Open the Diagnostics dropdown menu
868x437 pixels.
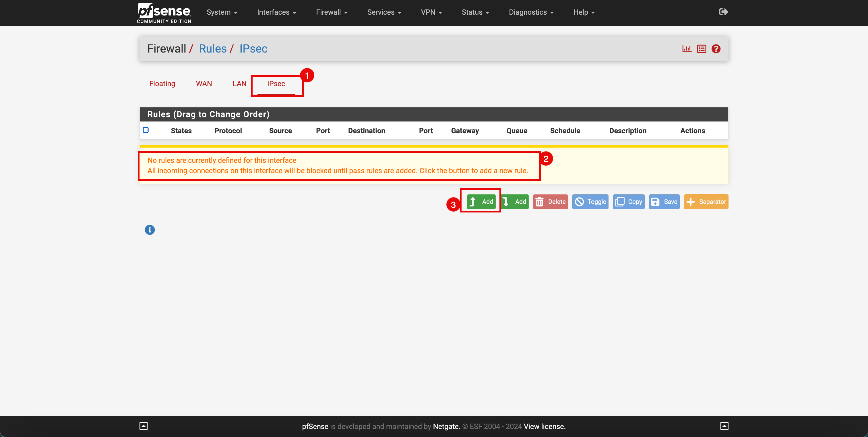[531, 12]
